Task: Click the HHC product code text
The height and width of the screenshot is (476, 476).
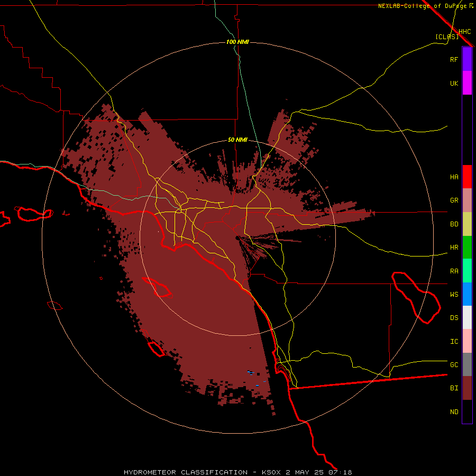Action: [x=464, y=32]
